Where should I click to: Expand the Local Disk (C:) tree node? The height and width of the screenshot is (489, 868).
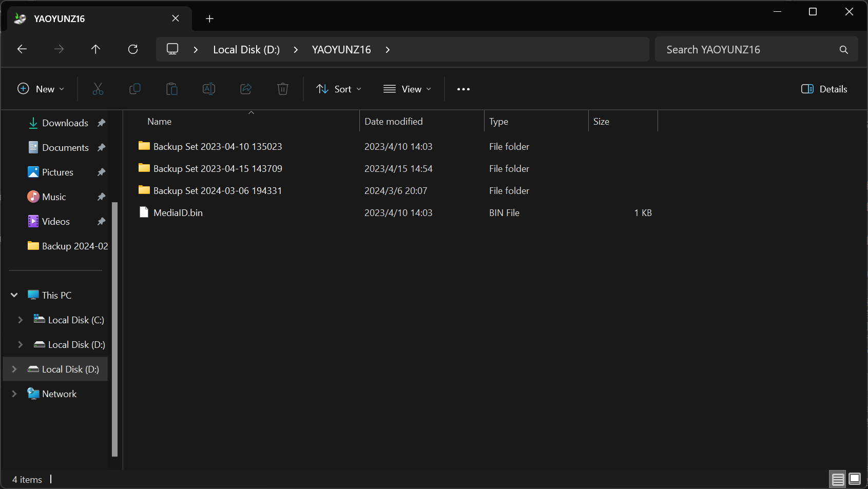[21, 320]
